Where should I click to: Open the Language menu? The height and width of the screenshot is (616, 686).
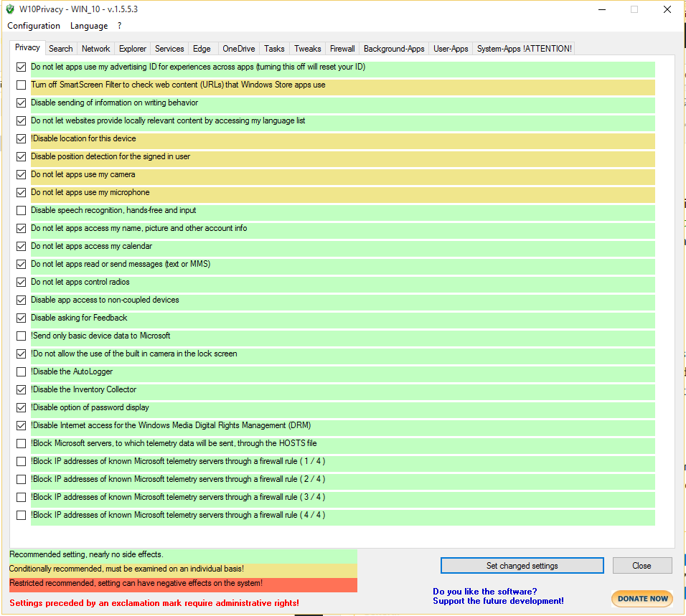pyautogui.click(x=89, y=26)
